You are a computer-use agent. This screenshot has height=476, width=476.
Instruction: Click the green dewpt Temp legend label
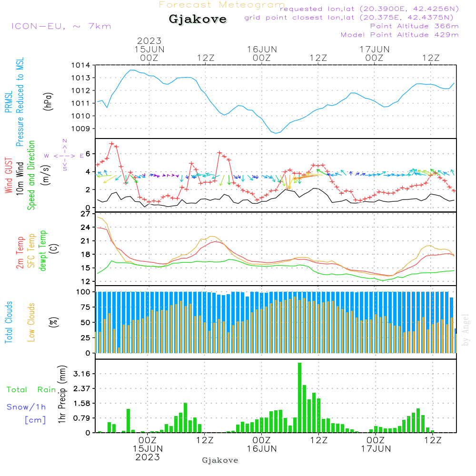coord(43,251)
